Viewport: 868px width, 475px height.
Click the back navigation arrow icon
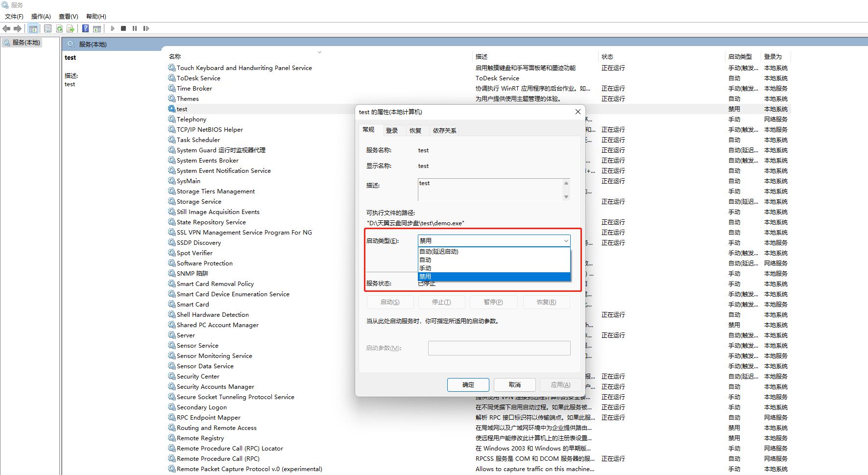[6, 28]
